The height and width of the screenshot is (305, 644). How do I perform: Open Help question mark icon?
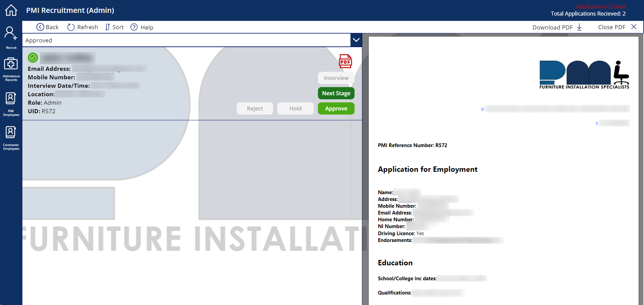(134, 27)
